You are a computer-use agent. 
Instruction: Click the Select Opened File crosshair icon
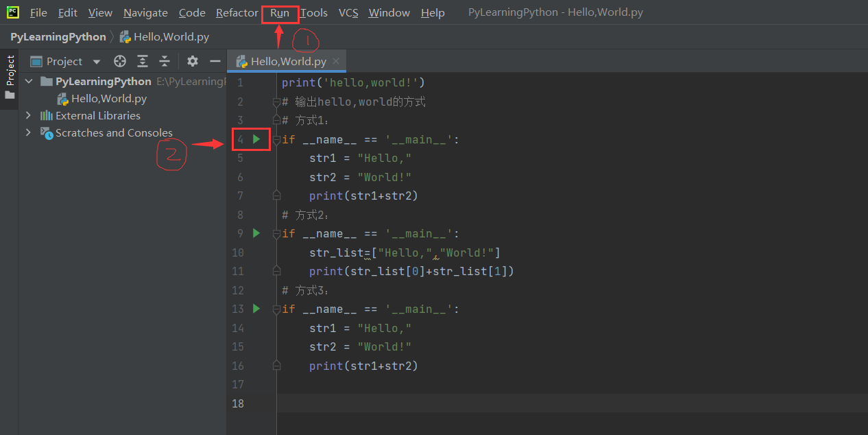tap(119, 61)
